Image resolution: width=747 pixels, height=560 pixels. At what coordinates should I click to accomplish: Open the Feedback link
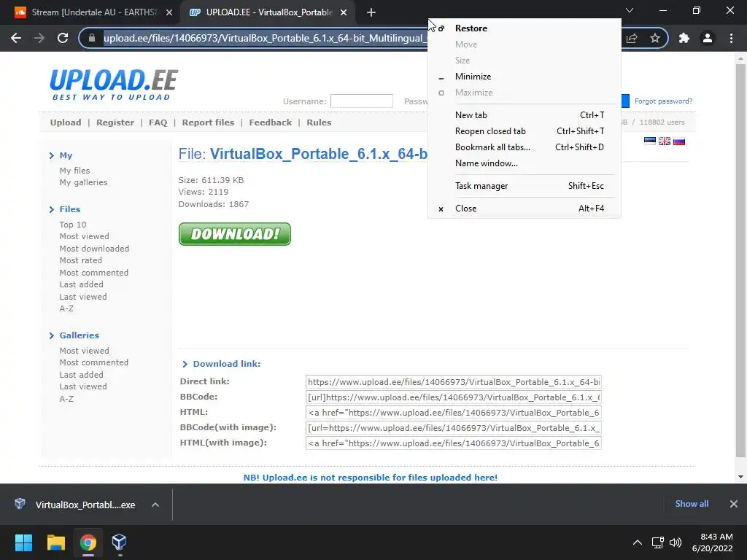click(270, 122)
